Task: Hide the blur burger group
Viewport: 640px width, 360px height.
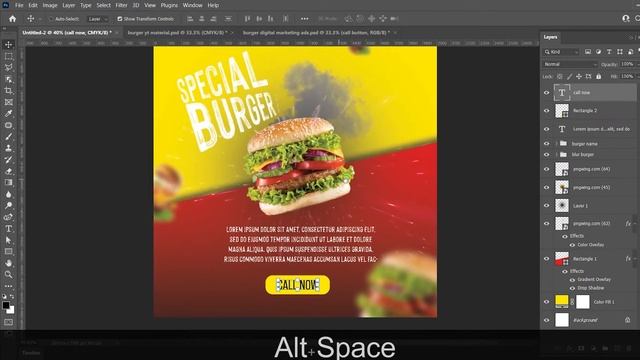Action: [547, 155]
